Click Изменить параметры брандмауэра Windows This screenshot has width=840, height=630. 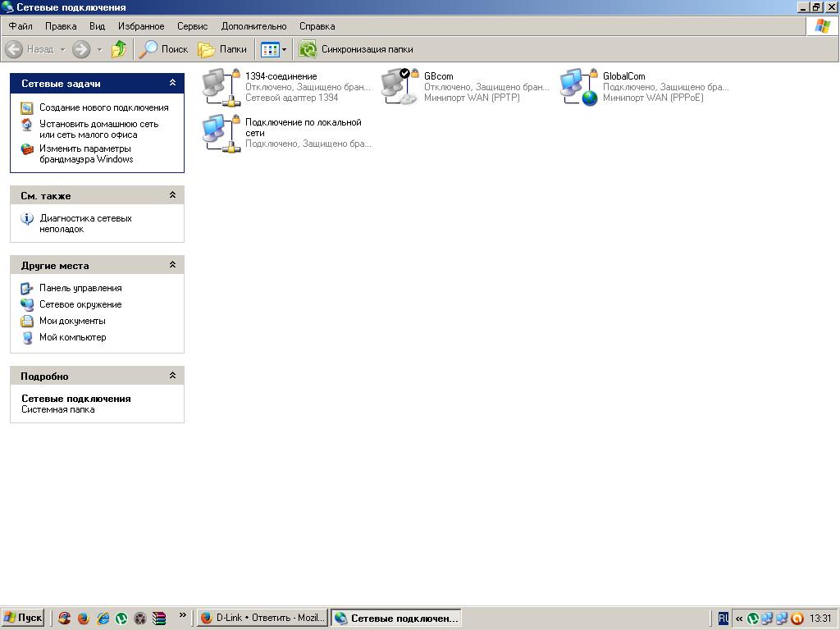(85, 153)
